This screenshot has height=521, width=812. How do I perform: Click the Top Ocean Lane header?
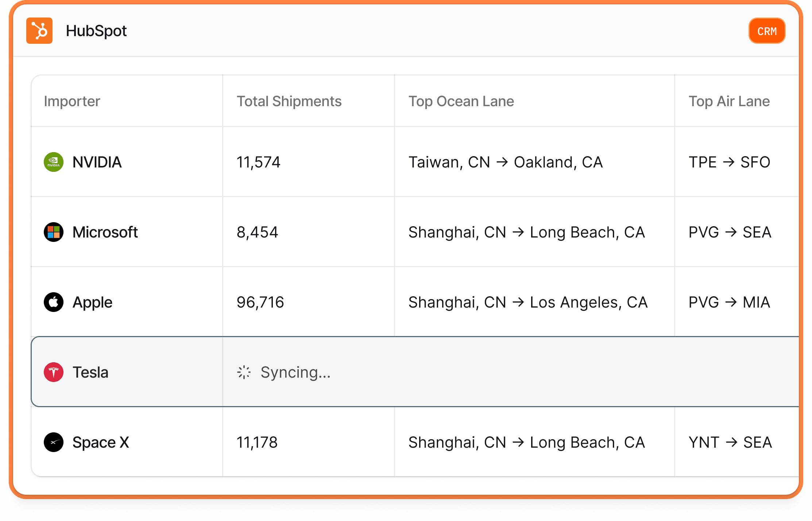pyautogui.click(x=461, y=101)
